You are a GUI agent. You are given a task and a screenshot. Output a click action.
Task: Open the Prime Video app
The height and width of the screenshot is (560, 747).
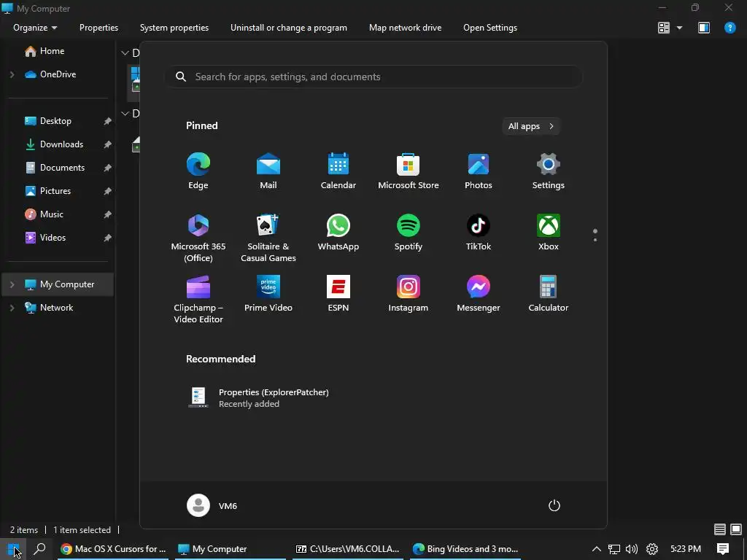(268, 295)
